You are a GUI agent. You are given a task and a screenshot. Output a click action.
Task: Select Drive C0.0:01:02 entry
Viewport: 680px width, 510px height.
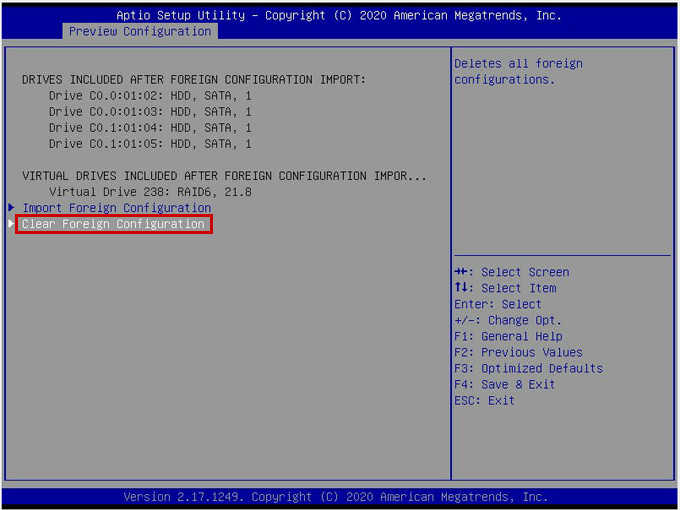tap(149, 96)
